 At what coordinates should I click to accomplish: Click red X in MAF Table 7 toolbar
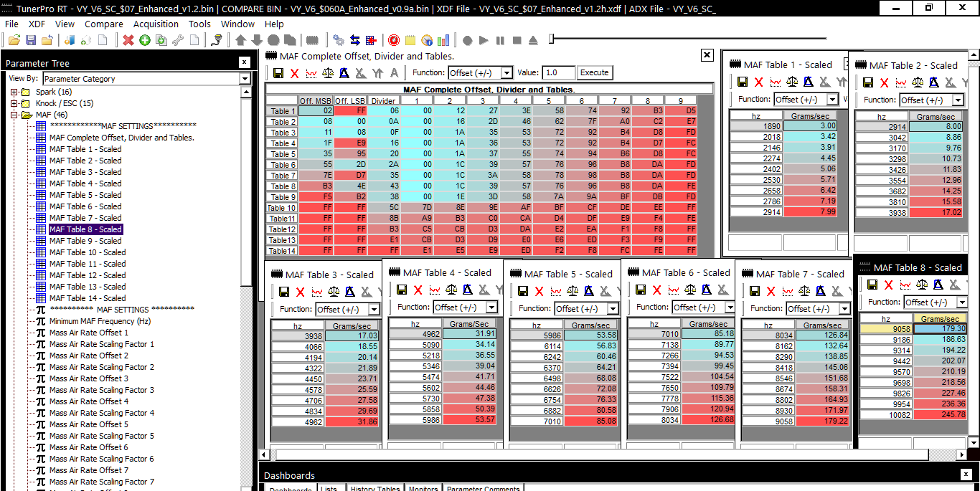771,291
